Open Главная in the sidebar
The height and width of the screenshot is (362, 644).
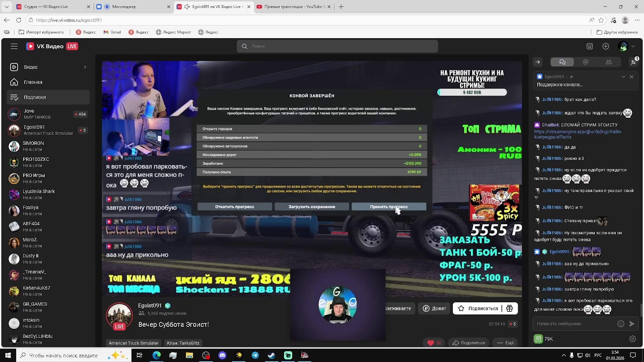[49, 82]
